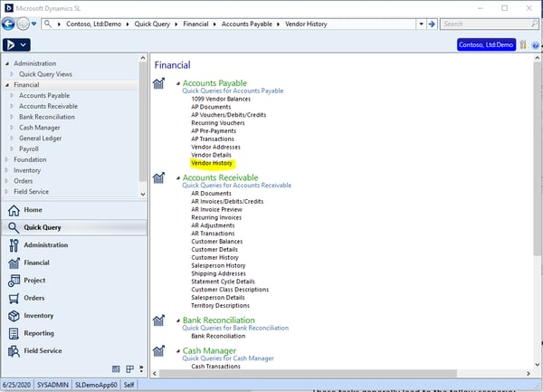
Task: Select Bank Reconciliation tree item
Action: [x=47, y=117]
